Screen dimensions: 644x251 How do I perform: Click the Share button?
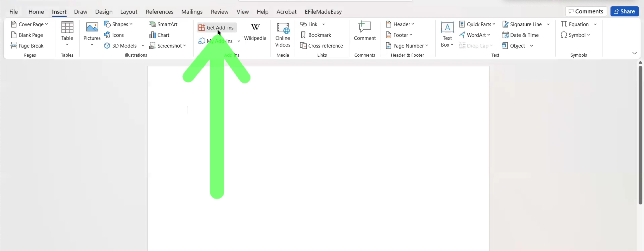[624, 11]
